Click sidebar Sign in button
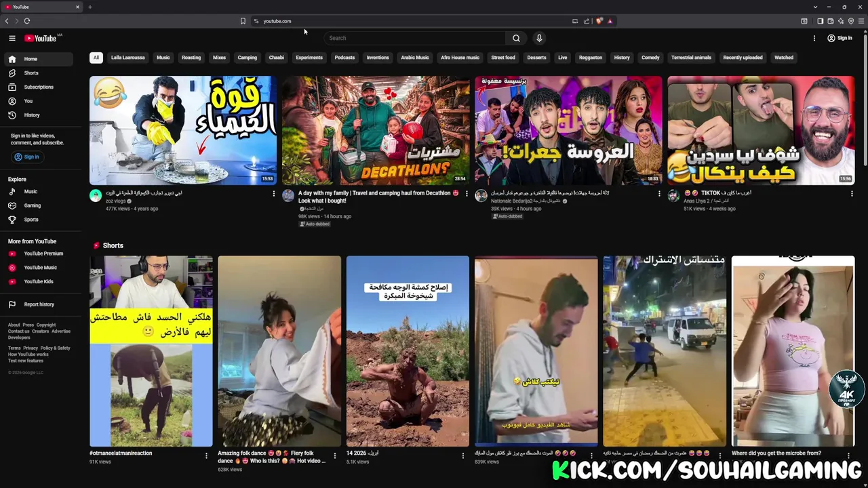The height and width of the screenshot is (488, 868). [27, 157]
